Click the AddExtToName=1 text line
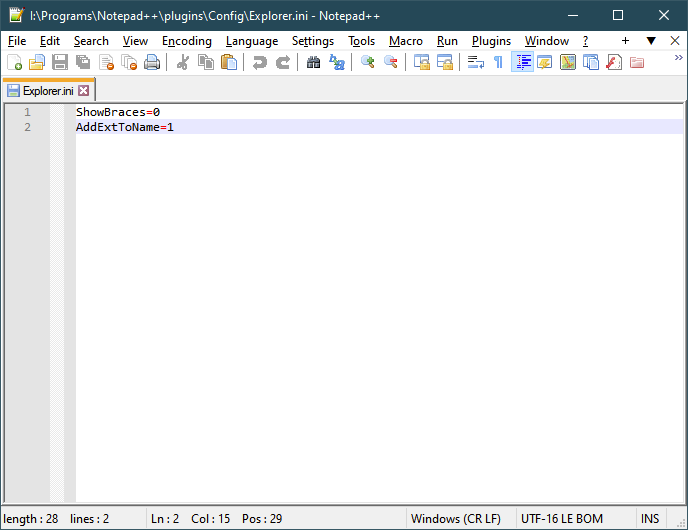Screen dimensions: 688x530 (125, 127)
